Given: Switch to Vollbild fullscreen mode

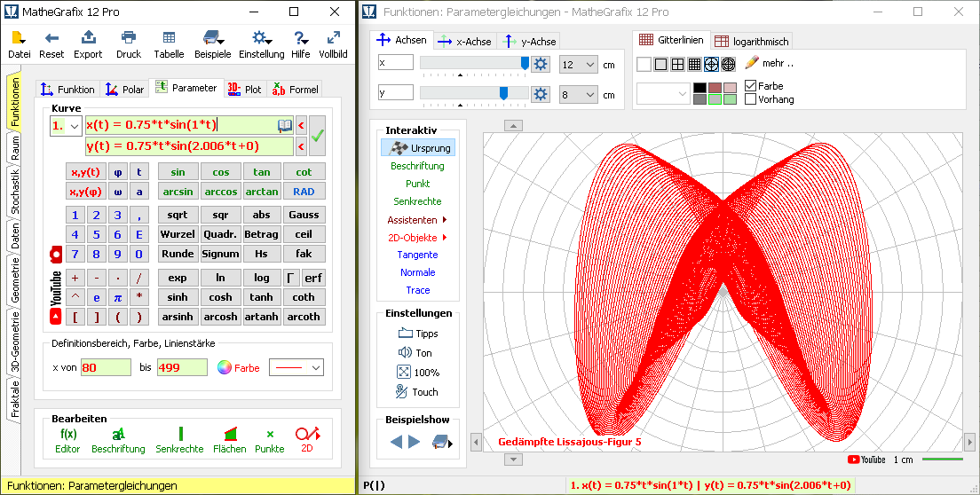Looking at the screenshot, I should (x=333, y=37).
